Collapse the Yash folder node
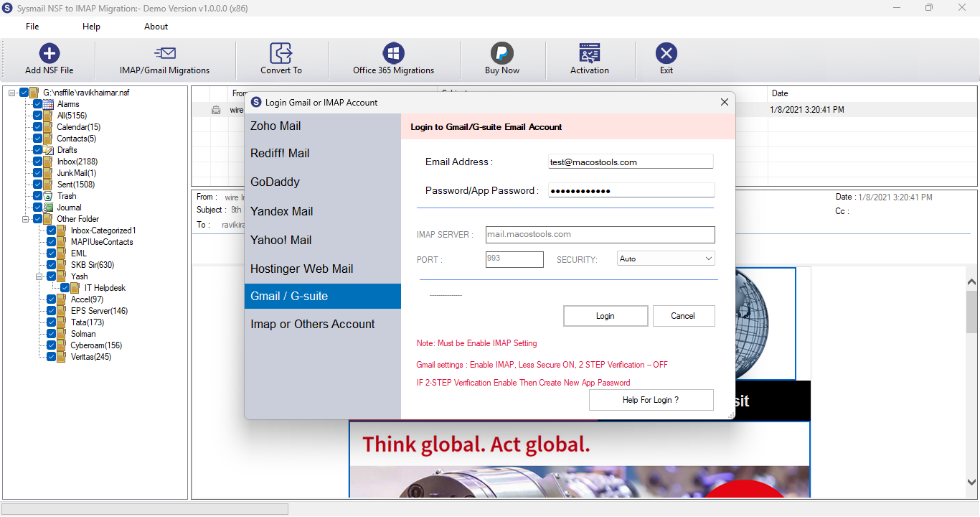 tap(39, 276)
